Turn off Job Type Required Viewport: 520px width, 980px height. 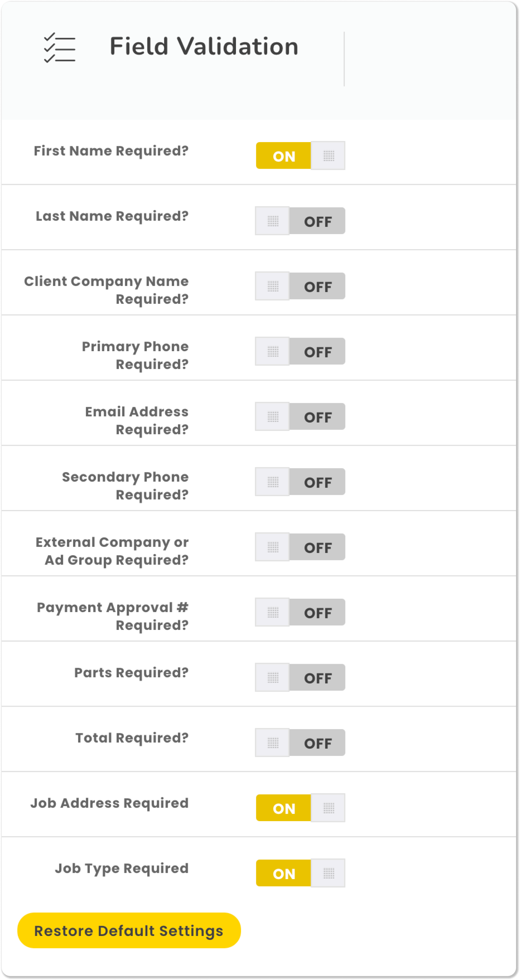[x=300, y=873]
